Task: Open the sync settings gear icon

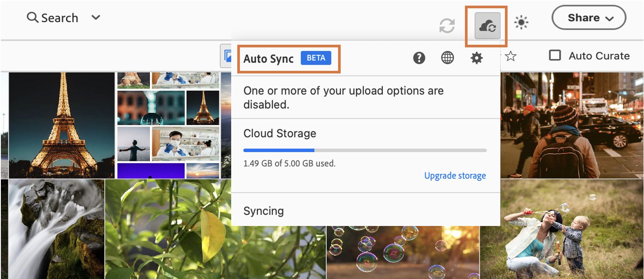Action: click(476, 57)
